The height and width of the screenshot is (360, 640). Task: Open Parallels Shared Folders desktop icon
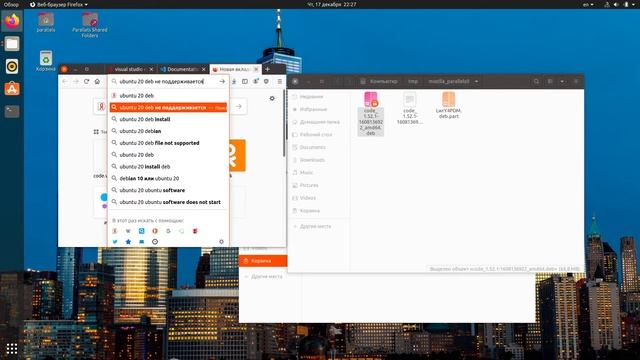[89, 25]
